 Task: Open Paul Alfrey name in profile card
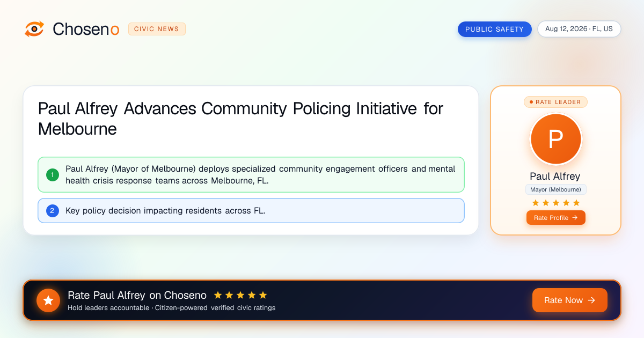555,176
